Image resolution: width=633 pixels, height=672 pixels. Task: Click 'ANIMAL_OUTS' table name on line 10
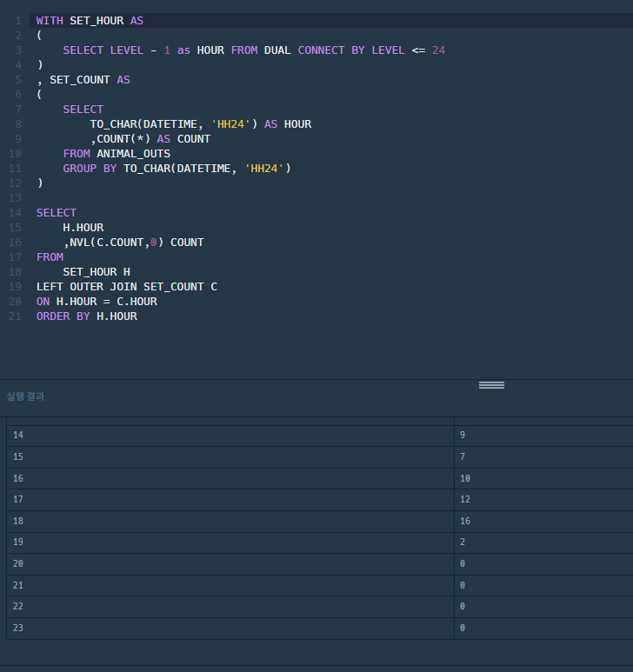point(133,153)
